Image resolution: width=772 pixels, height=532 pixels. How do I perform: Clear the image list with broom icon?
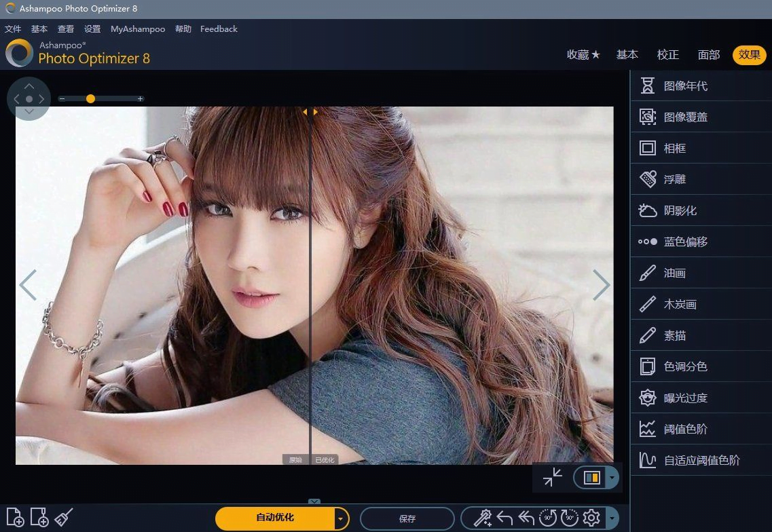pos(64,517)
